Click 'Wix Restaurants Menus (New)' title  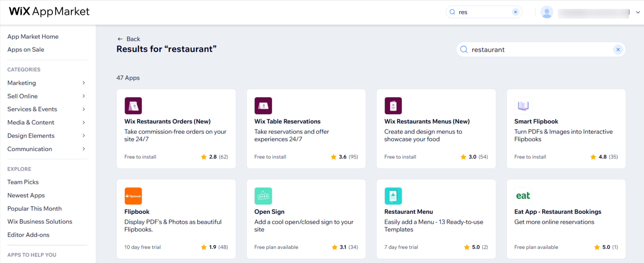click(427, 121)
